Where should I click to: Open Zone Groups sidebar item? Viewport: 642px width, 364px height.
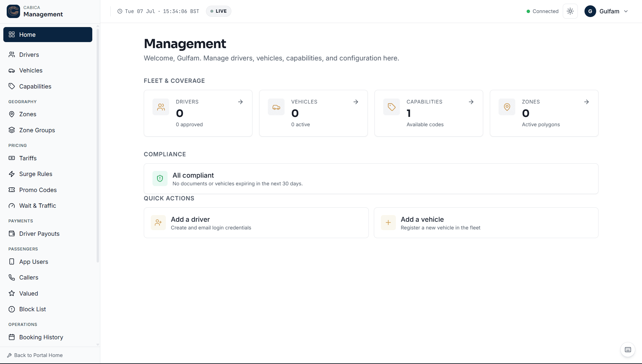point(48,130)
